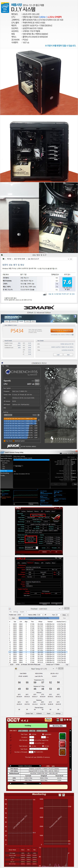Open the About tab in the upper CPU-Z window

[53, 511]
